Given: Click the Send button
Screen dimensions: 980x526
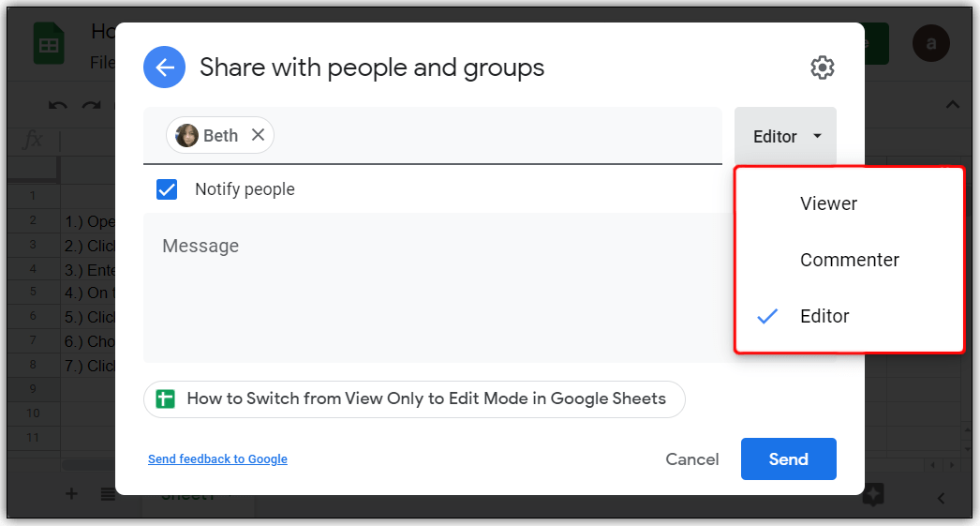Looking at the screenshot, I should (788, 459).
